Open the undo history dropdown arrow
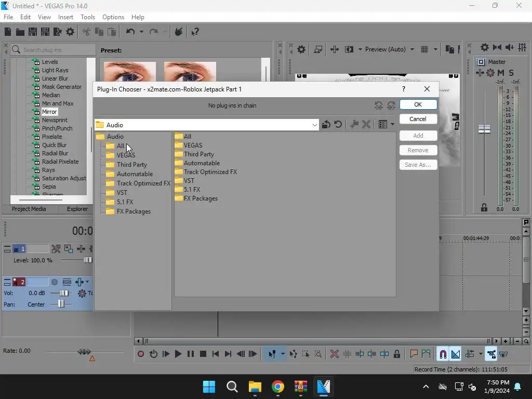532x399 pixels. tap(141, 32)
